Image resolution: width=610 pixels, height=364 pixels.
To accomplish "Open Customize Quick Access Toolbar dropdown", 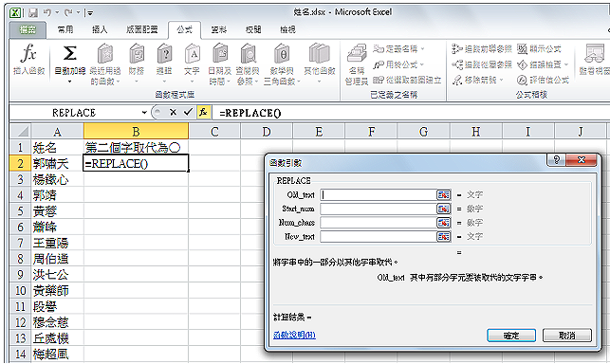I will pyautogui.click(x=90, y=13).
